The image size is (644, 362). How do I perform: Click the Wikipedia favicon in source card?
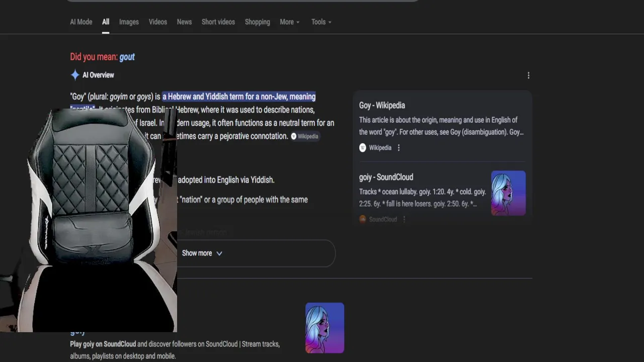(363, 148)
